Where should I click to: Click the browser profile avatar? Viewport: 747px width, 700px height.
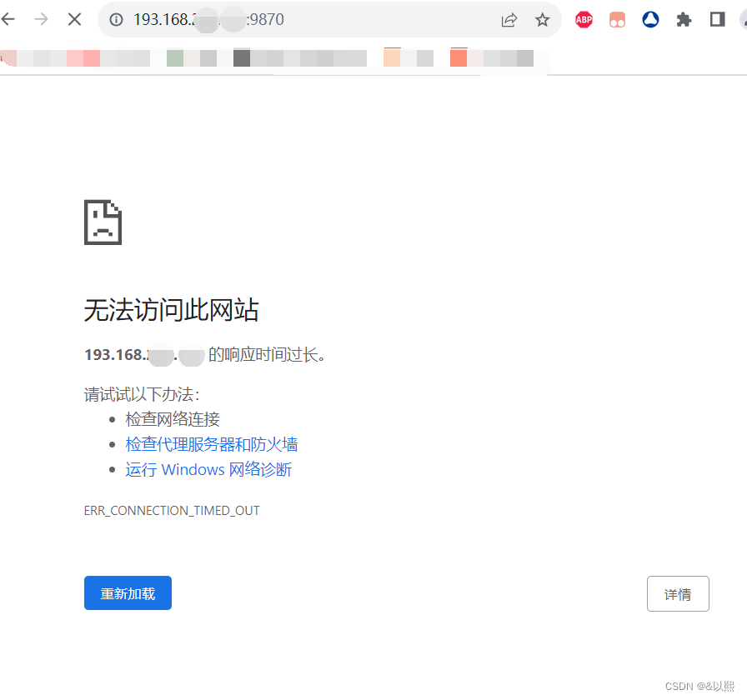pos(741,19)
